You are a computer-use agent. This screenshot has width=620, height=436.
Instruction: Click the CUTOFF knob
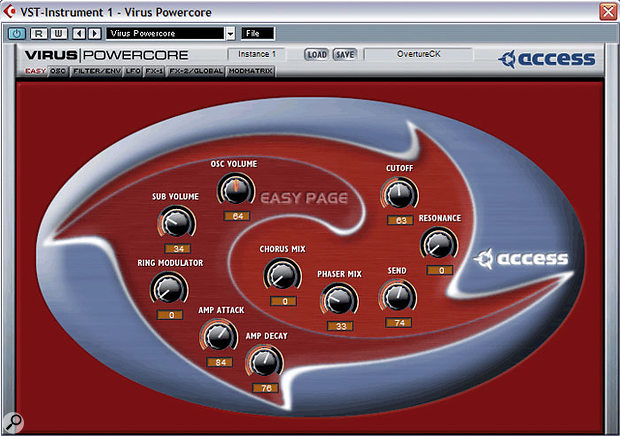399,194
